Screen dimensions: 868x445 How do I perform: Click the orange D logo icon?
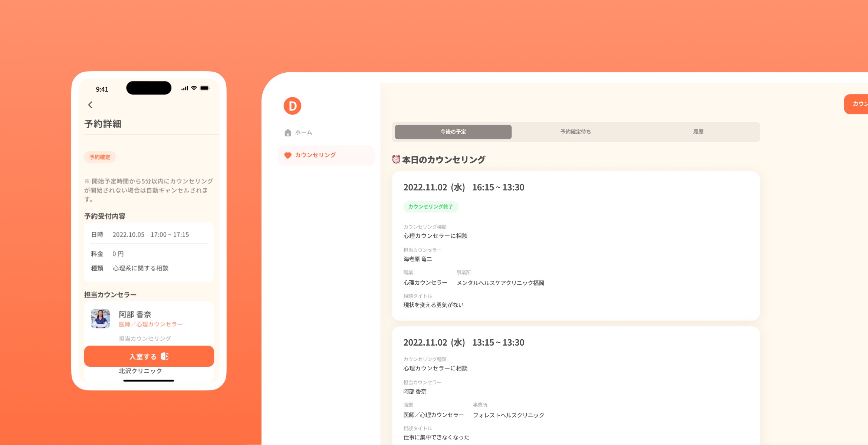click(292, 106)
